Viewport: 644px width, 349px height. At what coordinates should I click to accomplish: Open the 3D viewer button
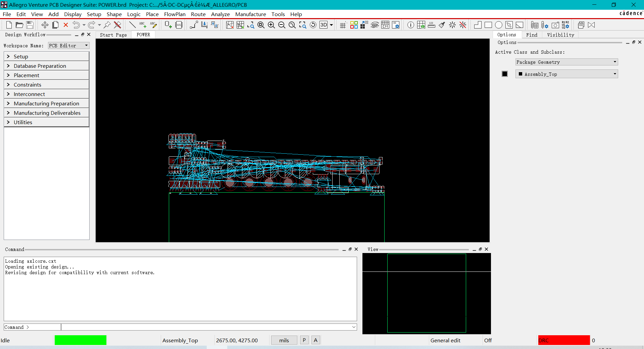324,25
